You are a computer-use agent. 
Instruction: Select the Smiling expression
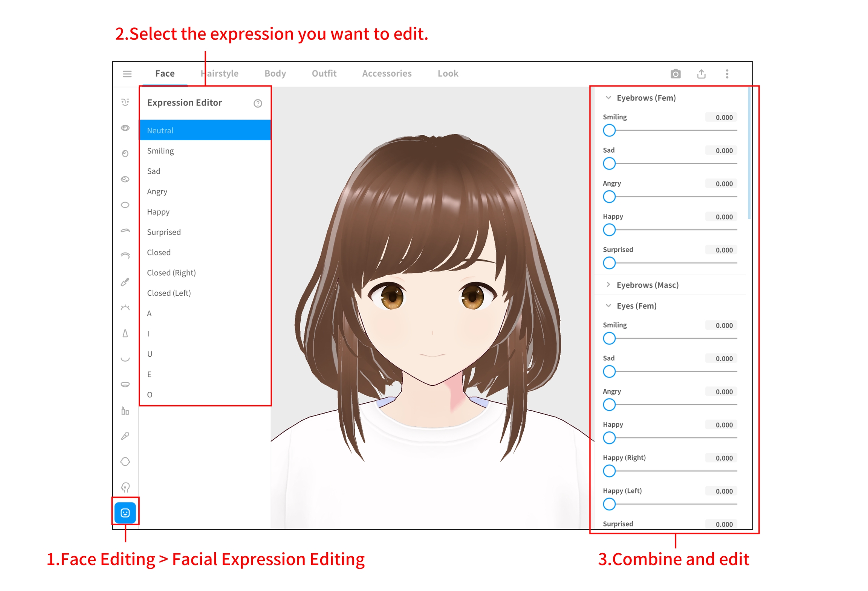160,151
